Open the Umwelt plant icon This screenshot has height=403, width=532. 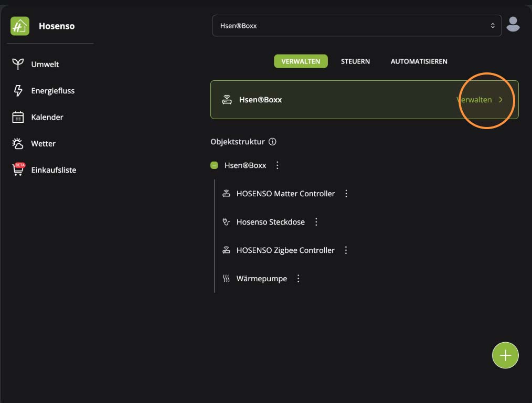[x=18, y=64]
